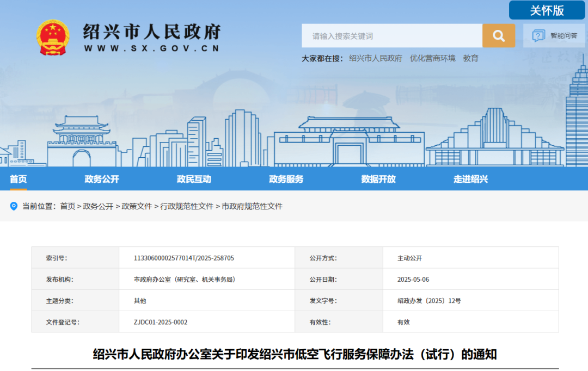Click the location pin icon beside 当前位置

point(14,206)
